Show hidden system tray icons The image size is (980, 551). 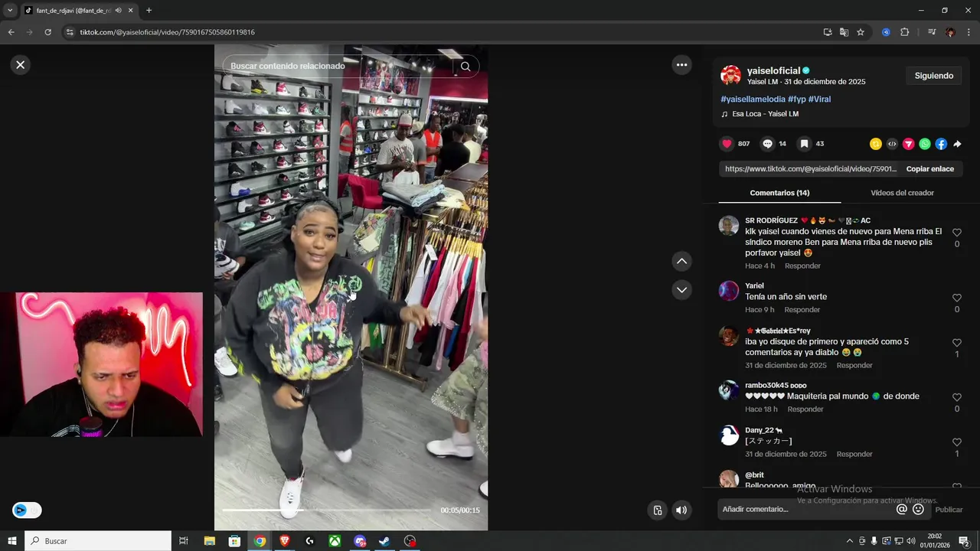(x=849, y=541)
